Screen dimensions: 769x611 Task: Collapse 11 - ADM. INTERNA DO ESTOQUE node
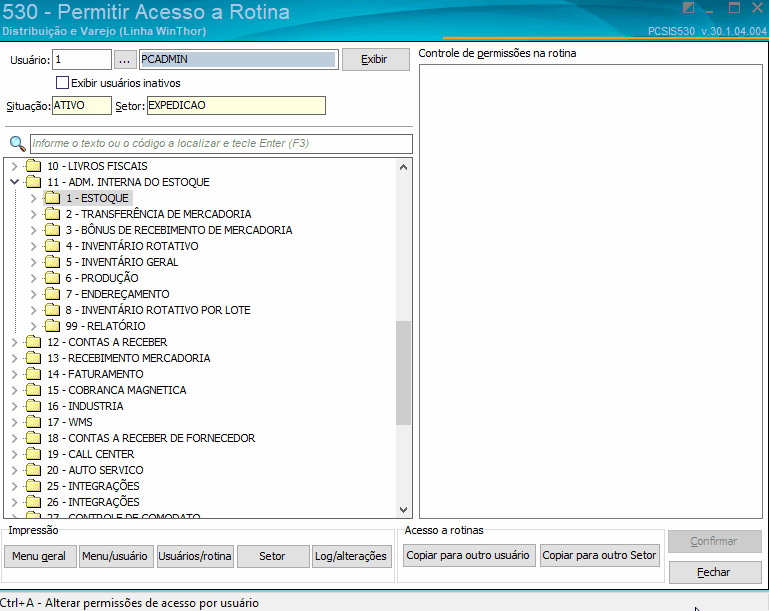[x=15, y=182]
